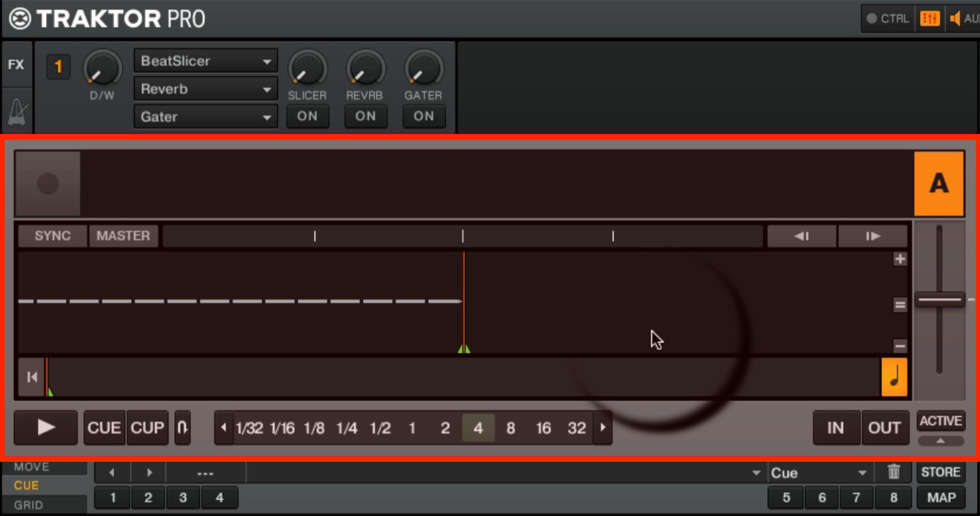Click the orange mixer levels icon
Viewport: 980px width, 516px height.
tap(929, 18)
